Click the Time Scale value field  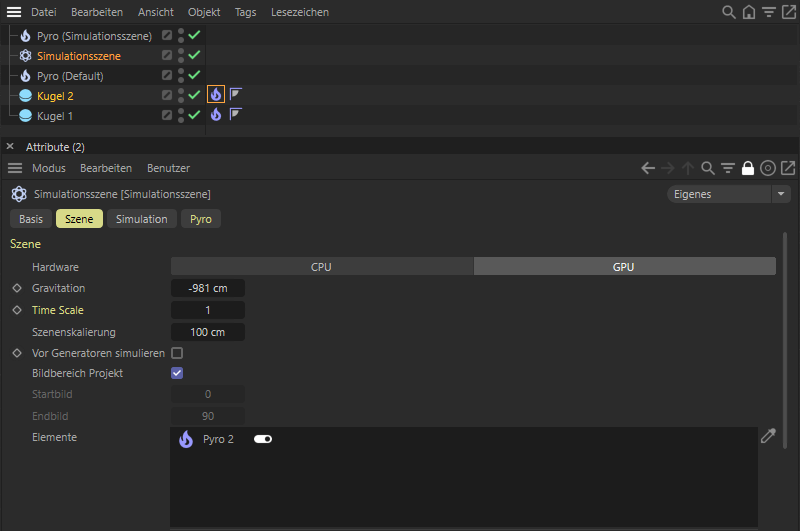click(x=208, y=310)
